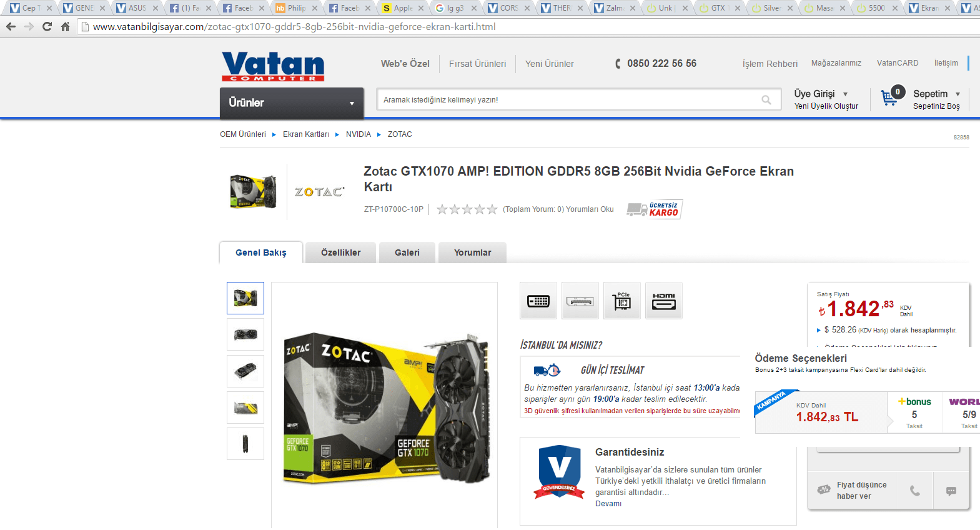Click the Kampanya 1.842,83 TL price box
This screenshot has height=530, width=980.
(821, 412)
